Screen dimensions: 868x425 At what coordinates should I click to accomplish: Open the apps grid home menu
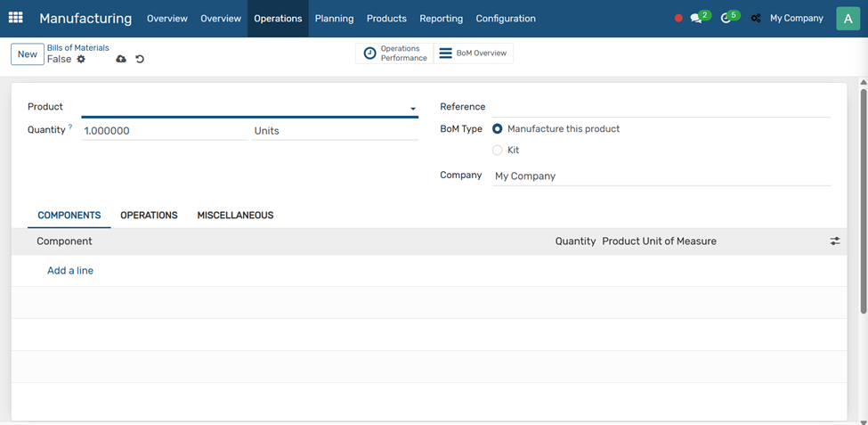(x=16, y=18)
